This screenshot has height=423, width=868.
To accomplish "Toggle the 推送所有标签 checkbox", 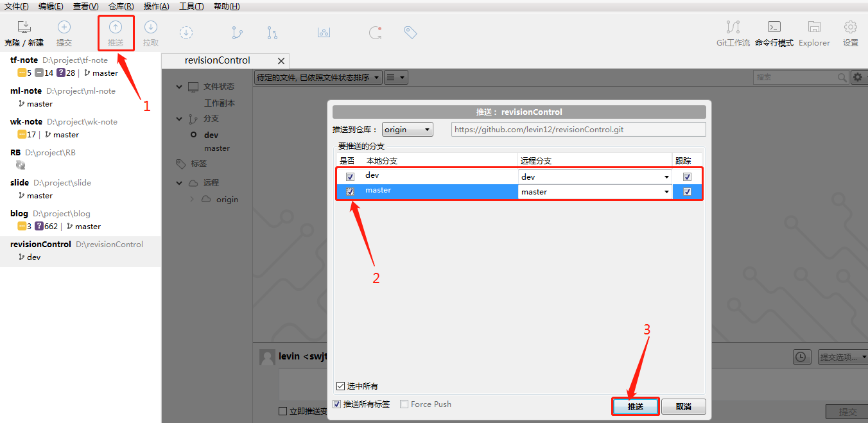I will point(337,404).
